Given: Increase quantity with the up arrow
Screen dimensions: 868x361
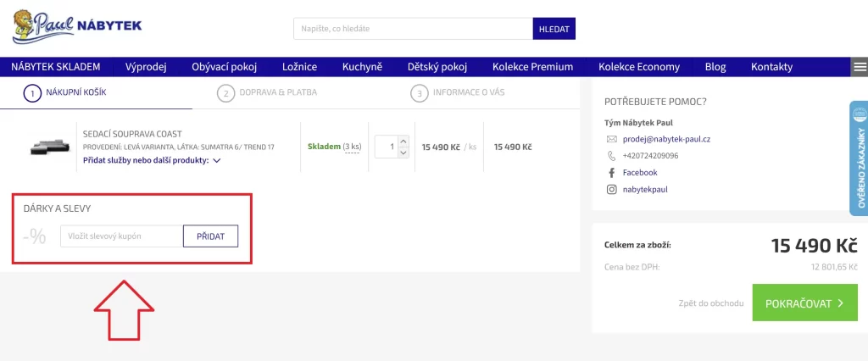Looking at the screenshot, I should [x=403, y=142].
